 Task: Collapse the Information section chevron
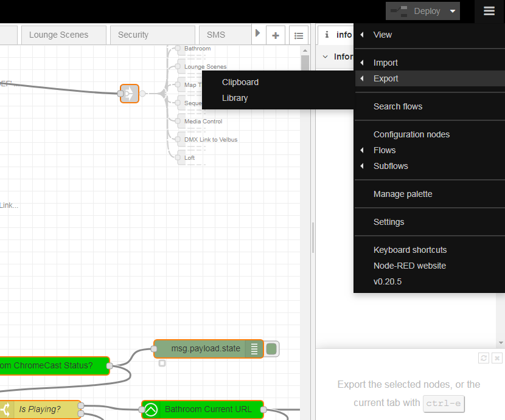click(326, 57)
